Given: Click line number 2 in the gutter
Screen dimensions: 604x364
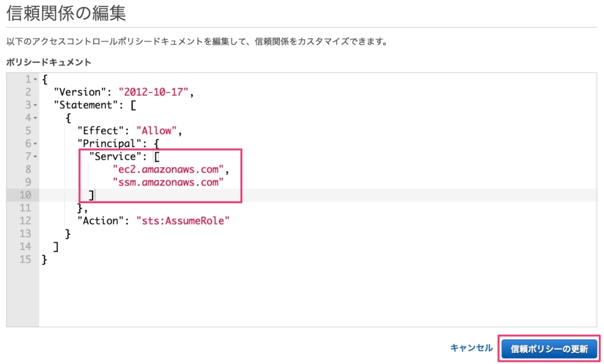Looking at the screenshot, I should click(28, 92).
